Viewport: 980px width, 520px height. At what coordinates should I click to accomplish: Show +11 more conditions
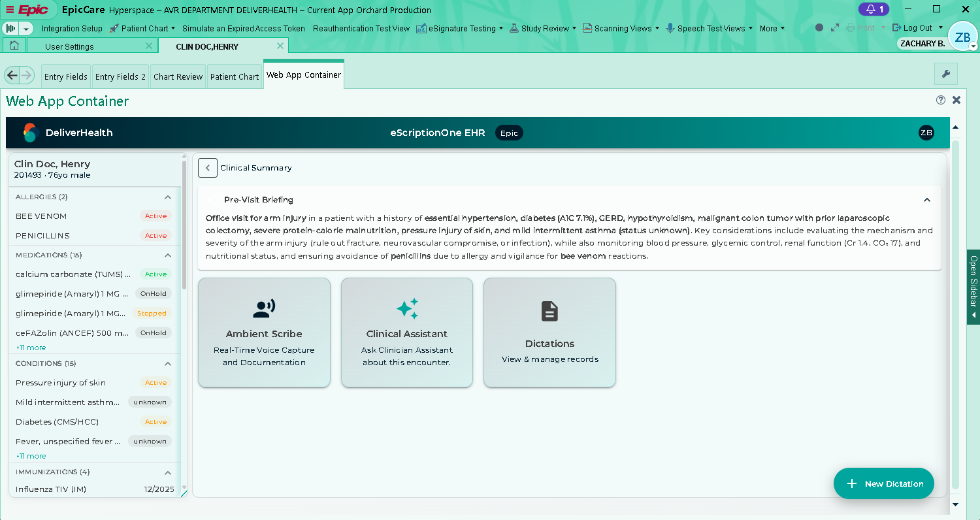[x=31, y=456]
